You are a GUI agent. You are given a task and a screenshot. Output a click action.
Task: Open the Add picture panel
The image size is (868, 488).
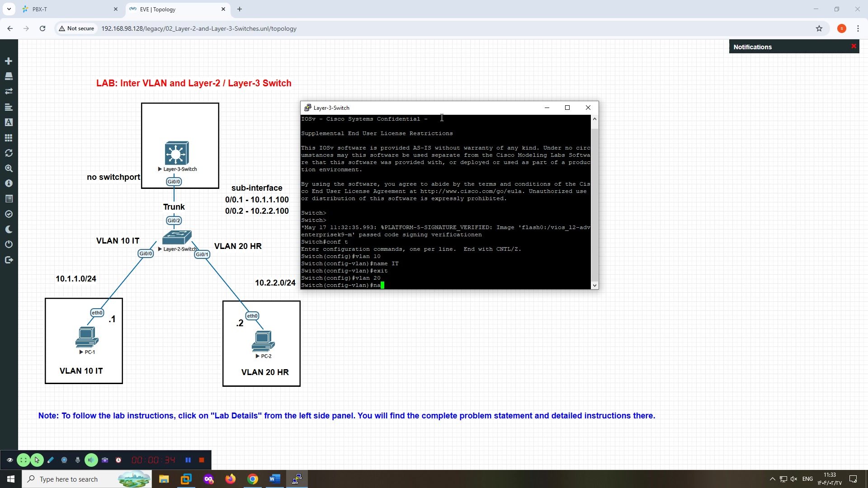pyautogui.click(x=9, y=138)
